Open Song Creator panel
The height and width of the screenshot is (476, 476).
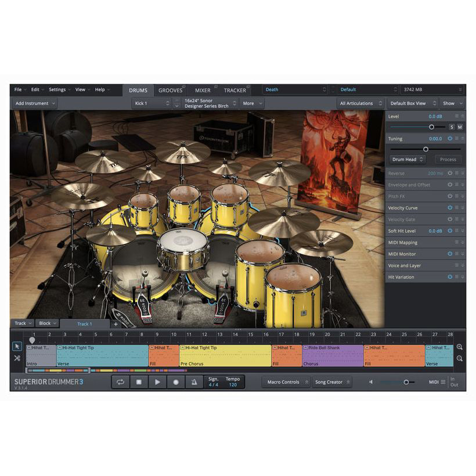pos(331,382)
